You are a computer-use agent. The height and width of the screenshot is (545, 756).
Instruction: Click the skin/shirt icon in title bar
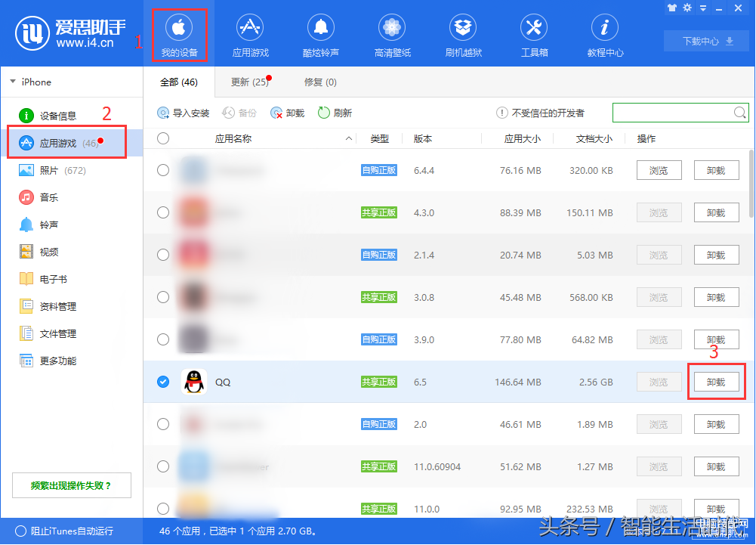tap(672, 8)
